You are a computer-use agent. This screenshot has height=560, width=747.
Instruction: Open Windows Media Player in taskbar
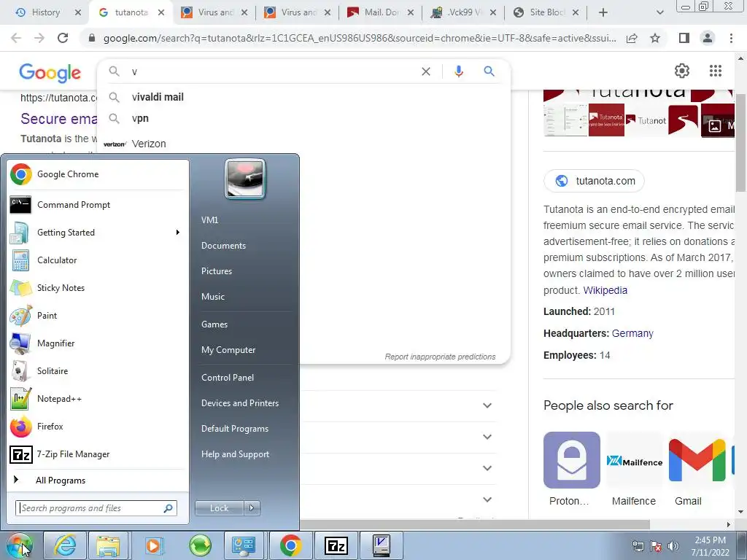click(x=153, y=545)
